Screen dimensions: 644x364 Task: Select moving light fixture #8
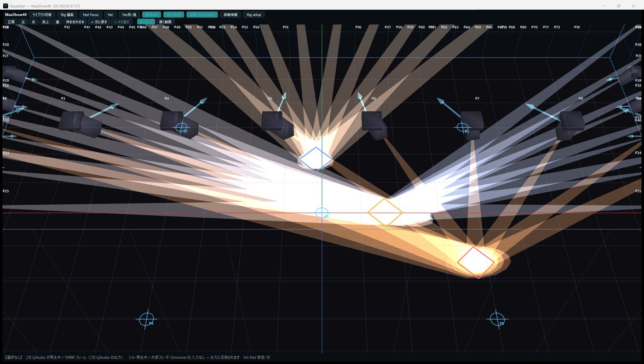(x=569, y=125)
